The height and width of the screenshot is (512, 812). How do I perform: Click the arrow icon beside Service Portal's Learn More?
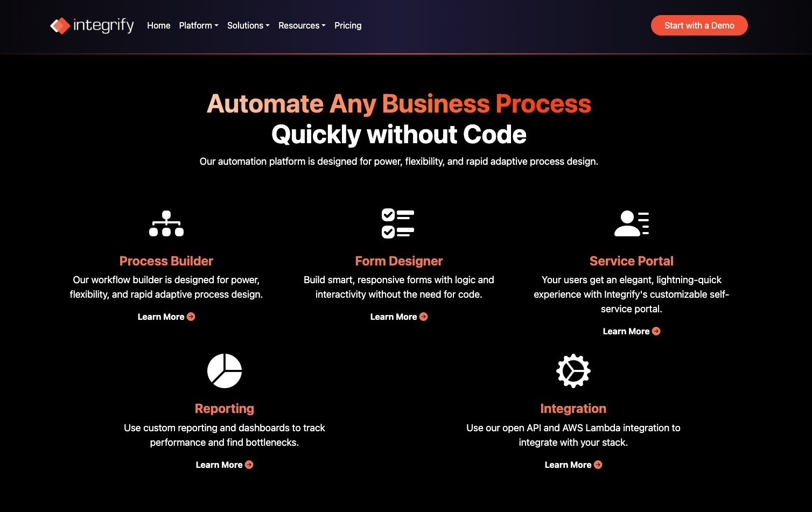pyautogui.click(x=656, y=331)
